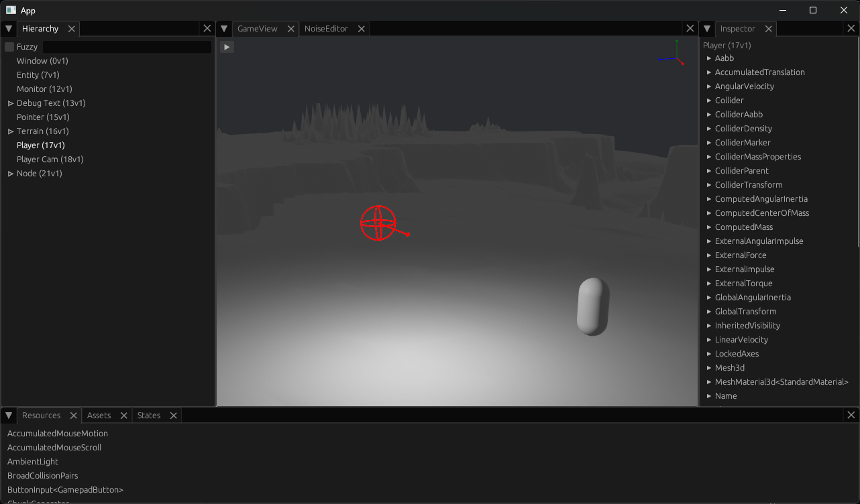860x504 pixels.
Task: Select the capsule player object in viewport
Action: 593,306
